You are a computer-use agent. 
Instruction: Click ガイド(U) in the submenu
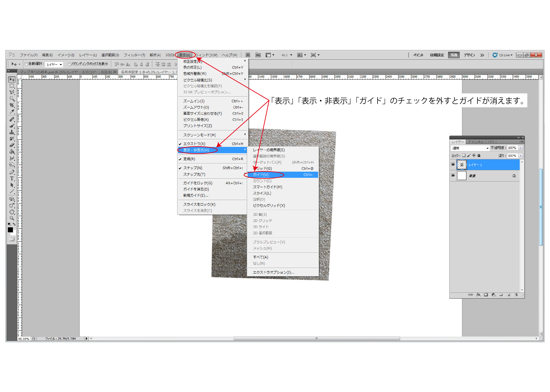[x=261, y=175]
